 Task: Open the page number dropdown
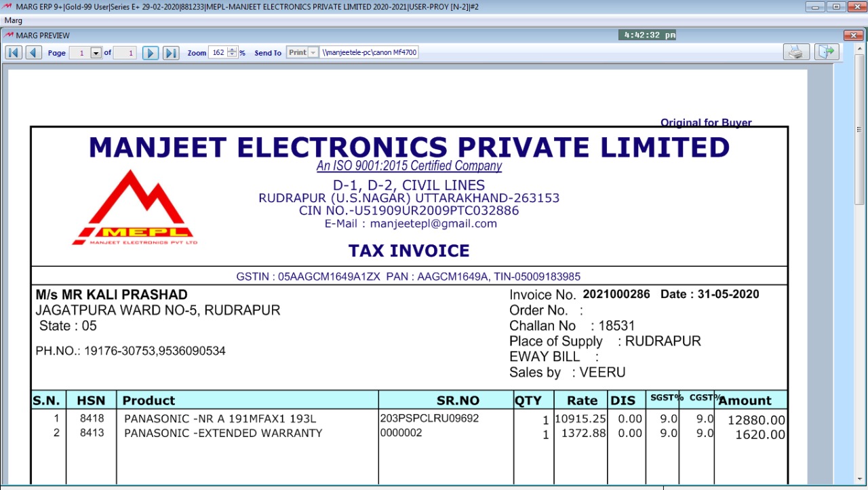[x=96, y=53]
